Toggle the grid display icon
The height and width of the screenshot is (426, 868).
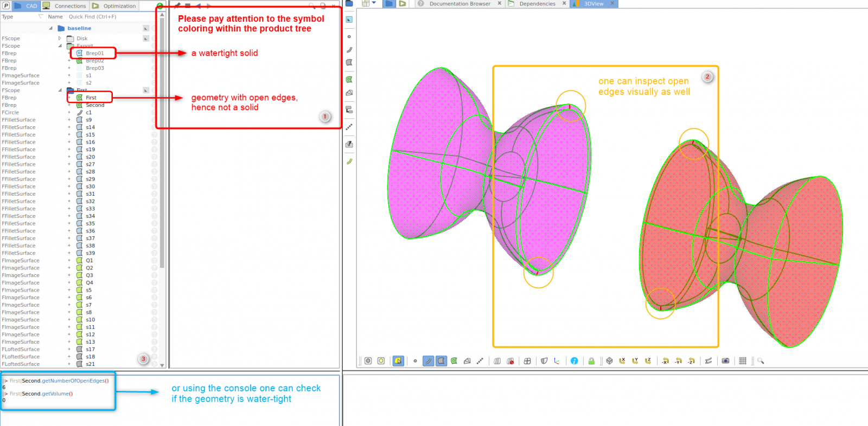[x=743, y=361]
